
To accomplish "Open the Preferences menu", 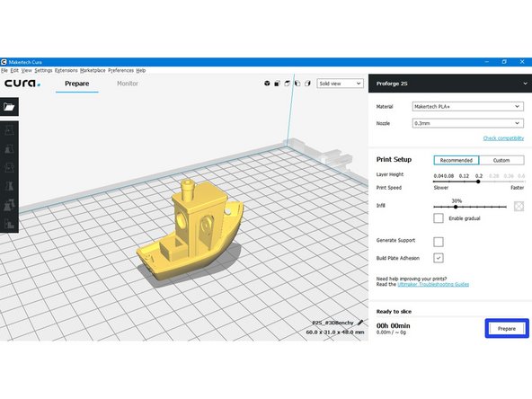I will 120,71.
